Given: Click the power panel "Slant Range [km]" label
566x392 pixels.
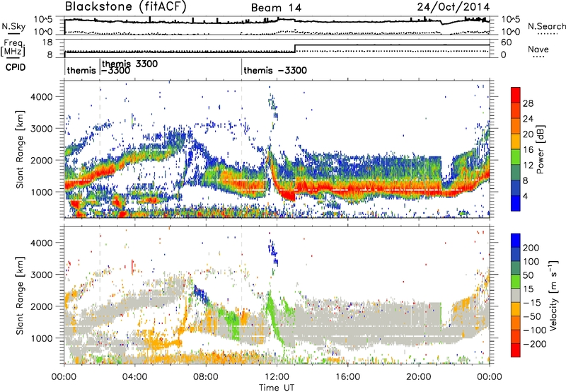Looking at the screenshot, I should point(20,149).
